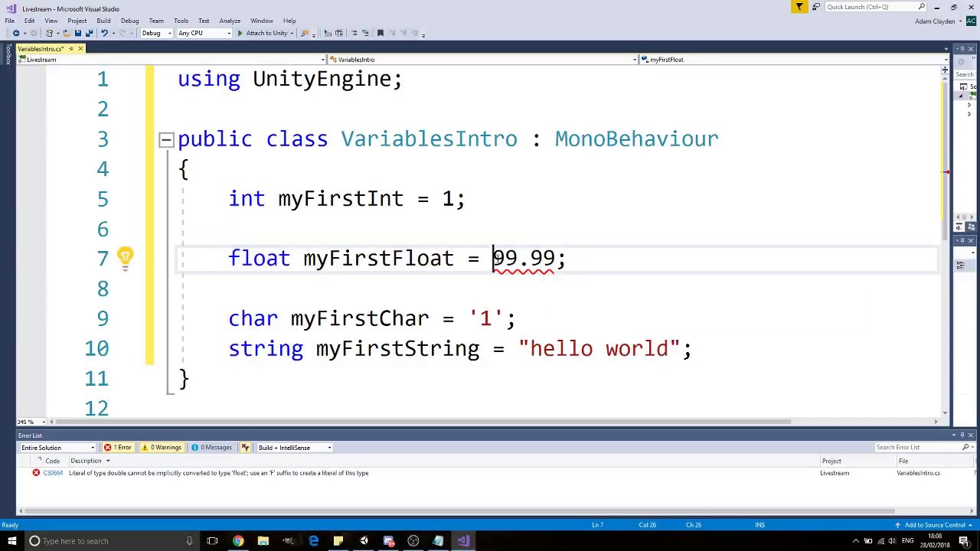Open Sticky Notes from the taskbar

click(x=338, y=541)
